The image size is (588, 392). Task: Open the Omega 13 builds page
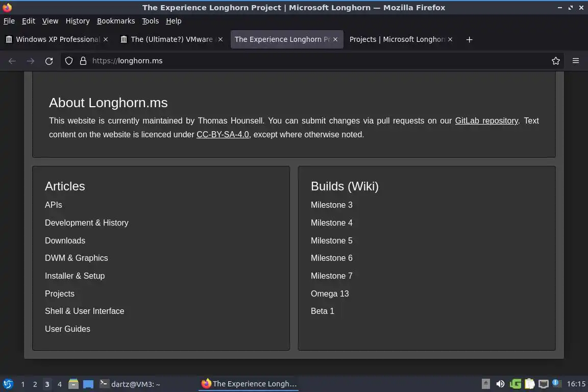click(330, 293)
